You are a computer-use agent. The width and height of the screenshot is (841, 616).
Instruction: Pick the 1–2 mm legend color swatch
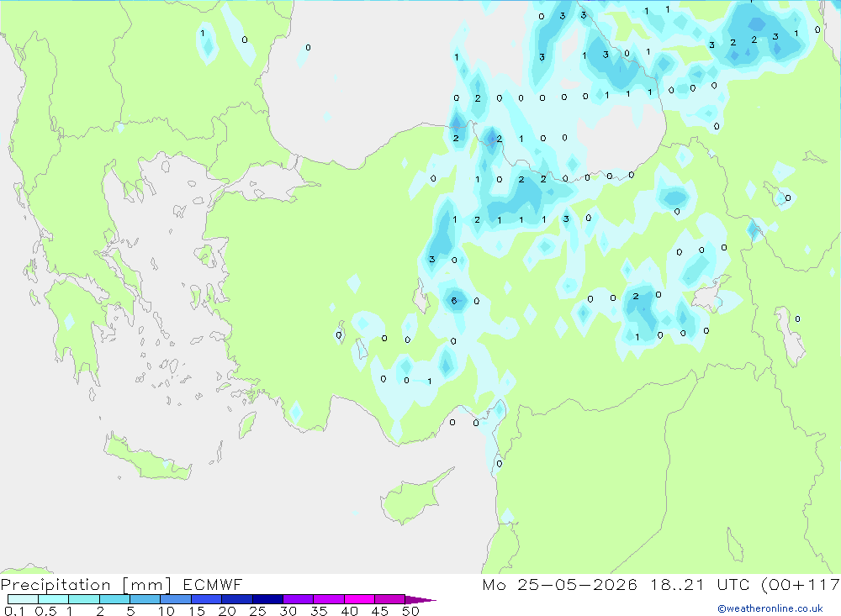click(83, 599)
